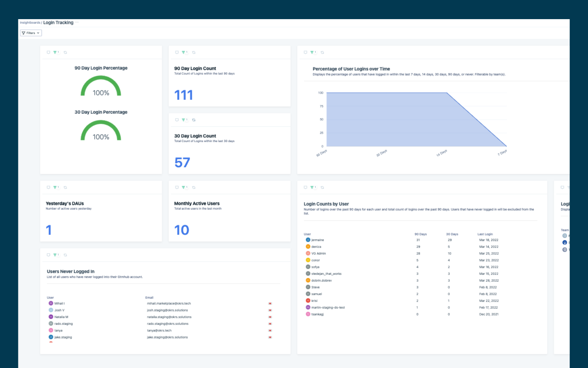Click email mihail.marketplace@okrs.tech
This screenshot has width=588, height=368.
169,304
